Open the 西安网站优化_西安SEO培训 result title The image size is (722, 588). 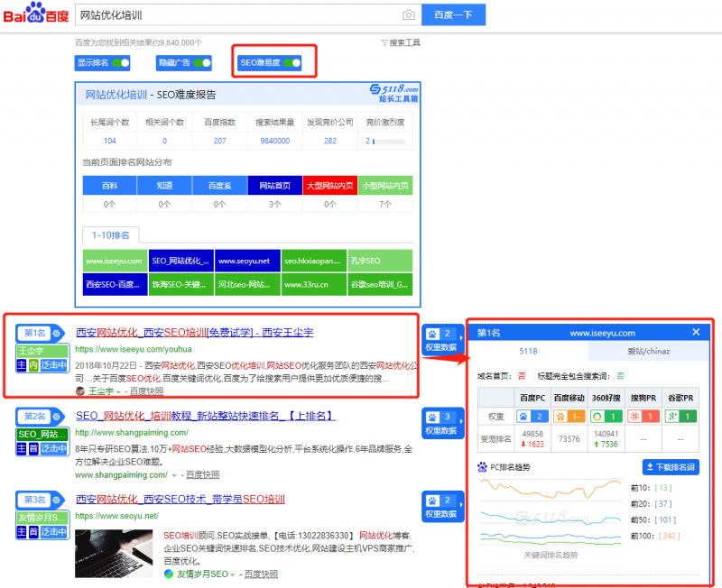coord(194,332)
